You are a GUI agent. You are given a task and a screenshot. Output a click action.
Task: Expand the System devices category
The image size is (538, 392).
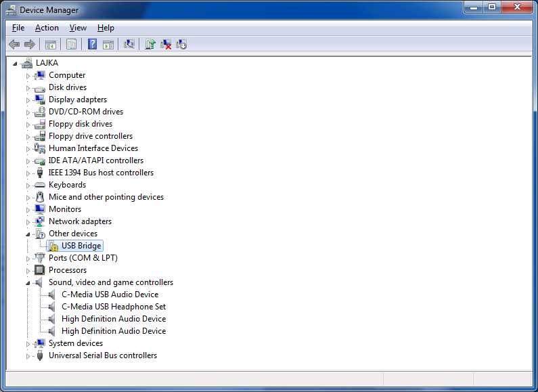tap(28, 344)
